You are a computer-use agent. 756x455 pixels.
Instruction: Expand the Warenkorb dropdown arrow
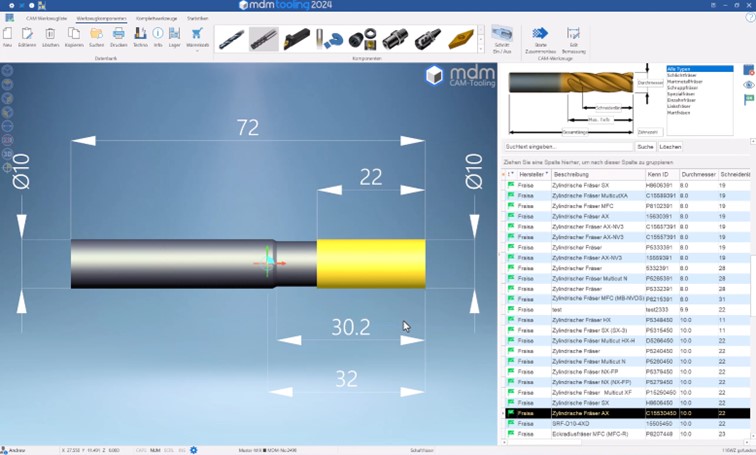197,50
